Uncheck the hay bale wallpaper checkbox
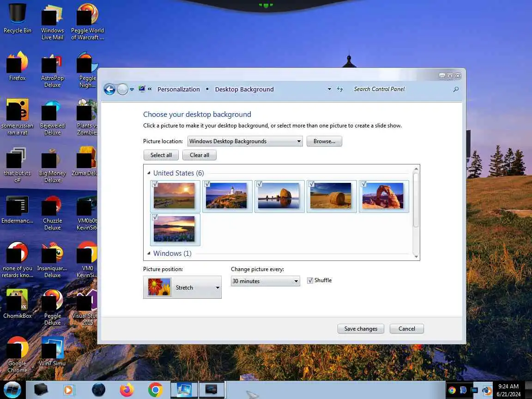 311,184
